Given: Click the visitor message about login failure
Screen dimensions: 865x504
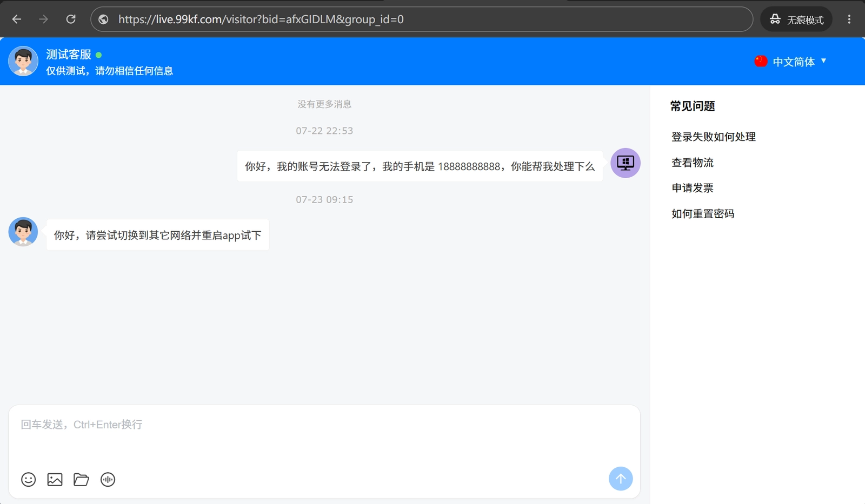Looking at the screenshot, I should point(420,166).
